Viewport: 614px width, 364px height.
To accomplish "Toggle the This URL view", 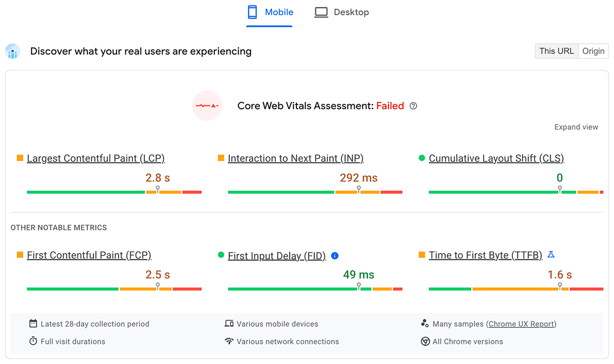I will click(556, 51).
